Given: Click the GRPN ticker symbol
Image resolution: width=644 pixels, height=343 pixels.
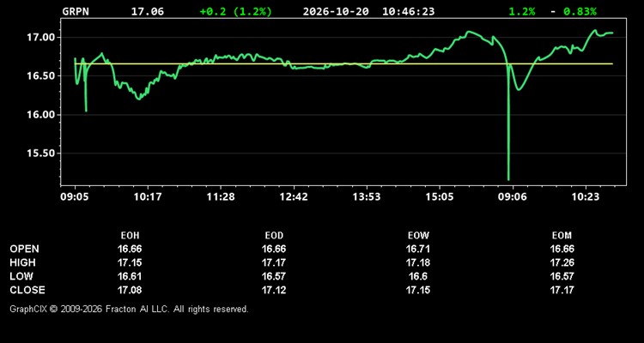Looking at the screenshot, I should [x=76, y=11].
